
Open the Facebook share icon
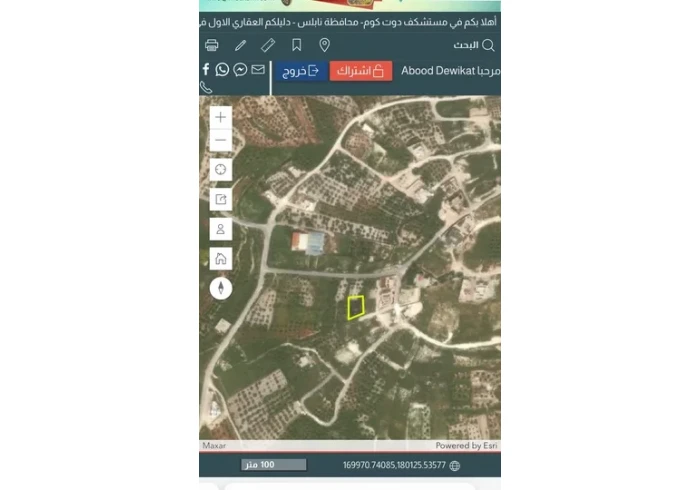(206, 69)
